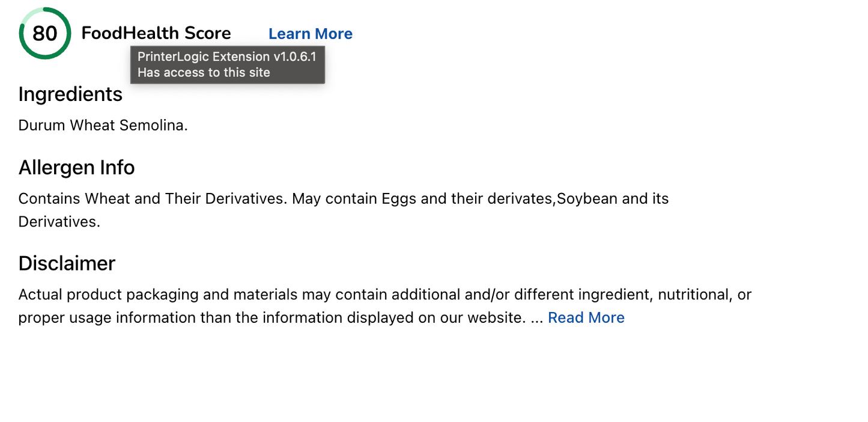Click the ellipsis before Read More

point(536,317)
